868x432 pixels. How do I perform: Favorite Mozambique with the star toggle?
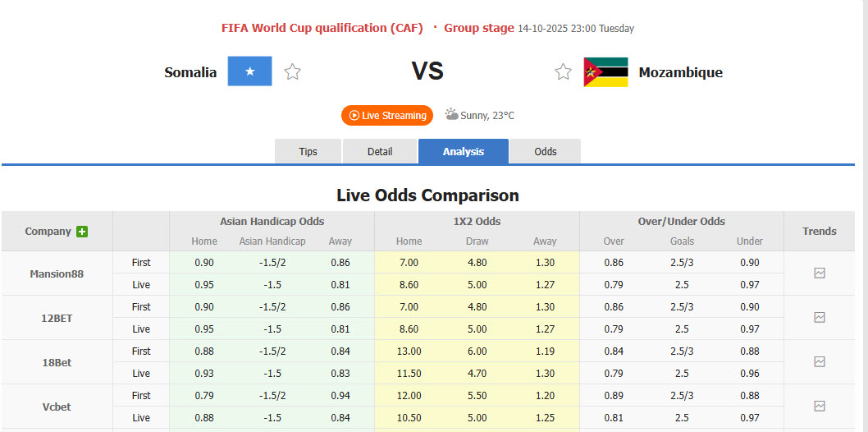click(563, 72)
